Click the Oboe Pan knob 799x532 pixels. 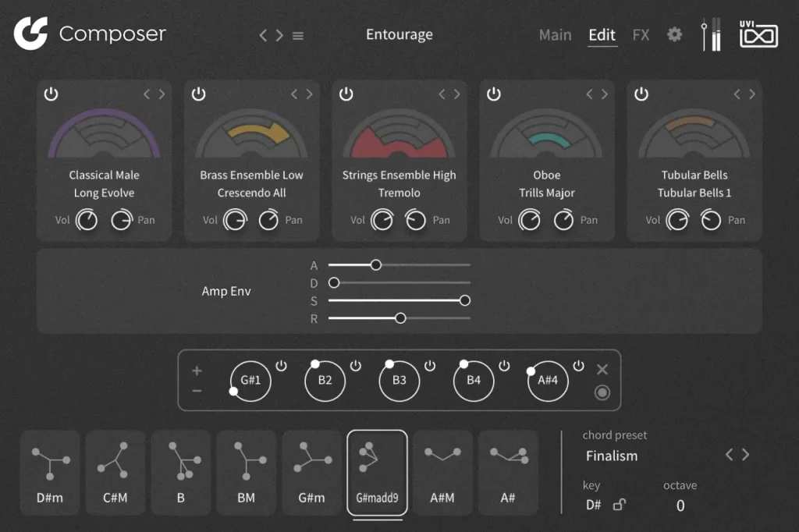[x=563, y=221]
